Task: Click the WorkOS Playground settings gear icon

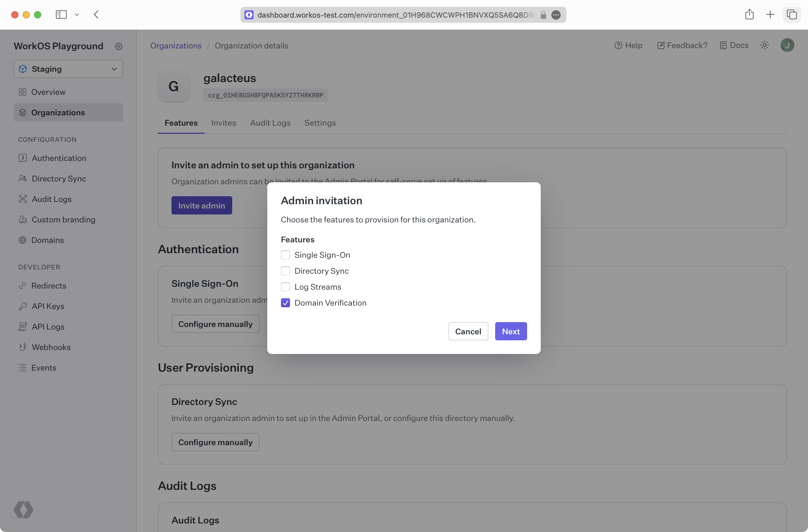Action: (119, 46)
